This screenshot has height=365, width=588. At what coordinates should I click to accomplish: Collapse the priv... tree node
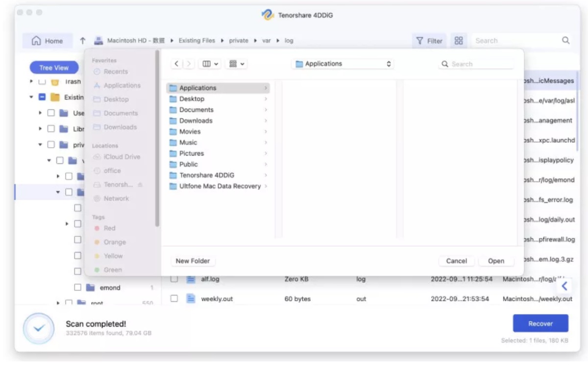point(40,145)
